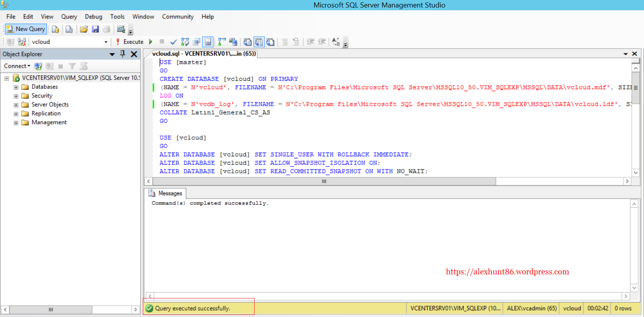Click the New Query toolbar button
This screenshot has height=317, width=644.
click(x=26, y=29)
